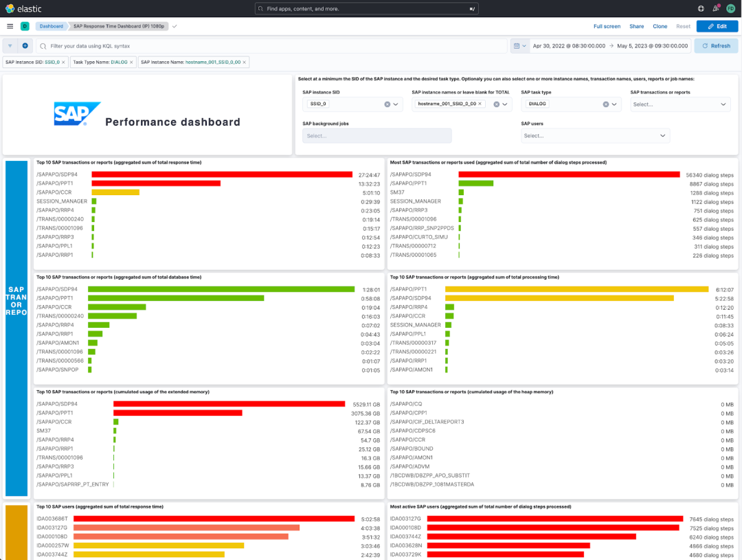Screen dimensions: 742x560
Task: Click the Clone option
Action: (x=660, y=27)
